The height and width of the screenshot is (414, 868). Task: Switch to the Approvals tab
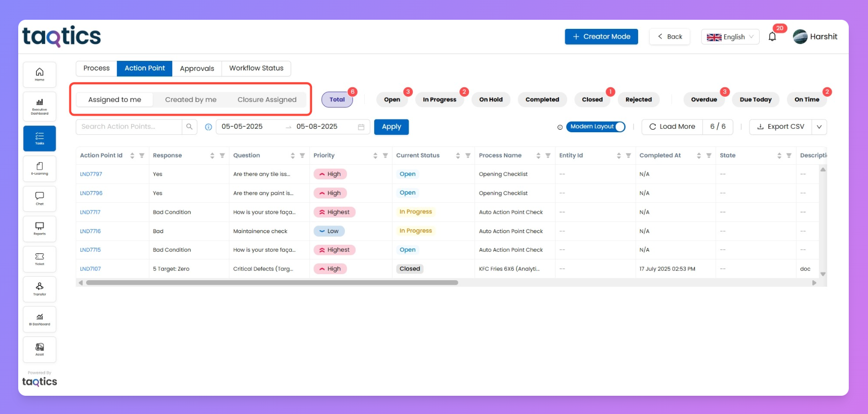pyautogui.click(x=196, y=68)
